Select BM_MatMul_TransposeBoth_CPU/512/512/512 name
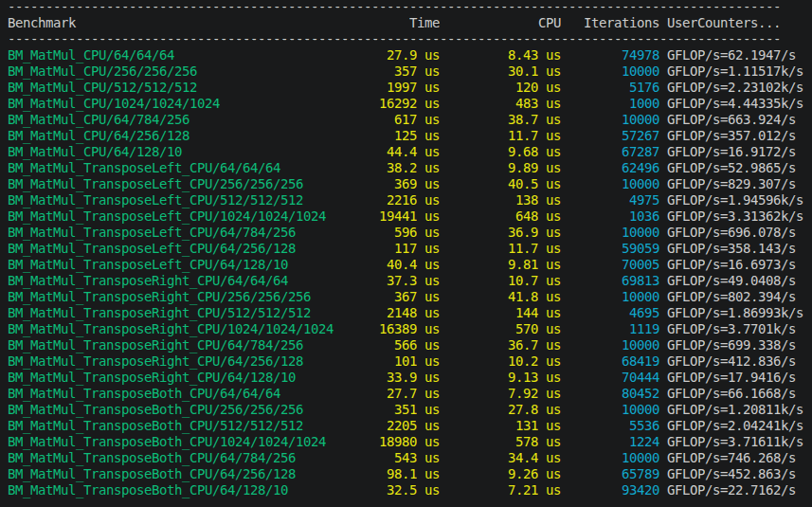Image resolution: width=812 pixels, height=507 pixels. coord(155,426)
